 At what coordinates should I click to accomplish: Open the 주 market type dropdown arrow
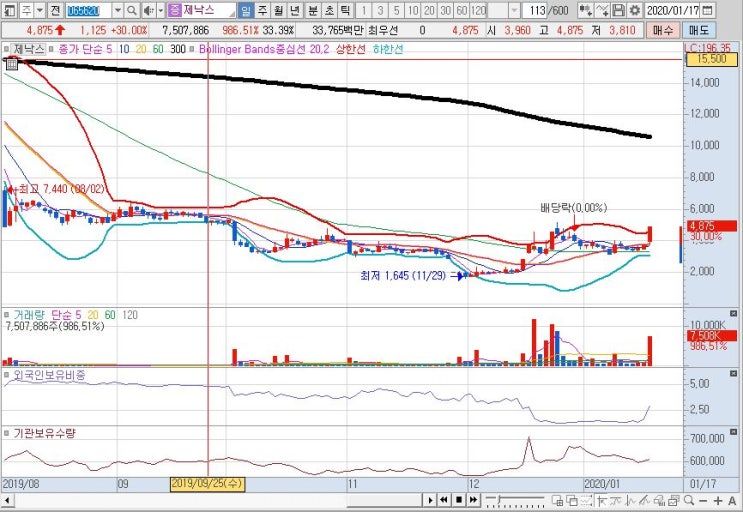pyautogui.click(x=40, y=10)
